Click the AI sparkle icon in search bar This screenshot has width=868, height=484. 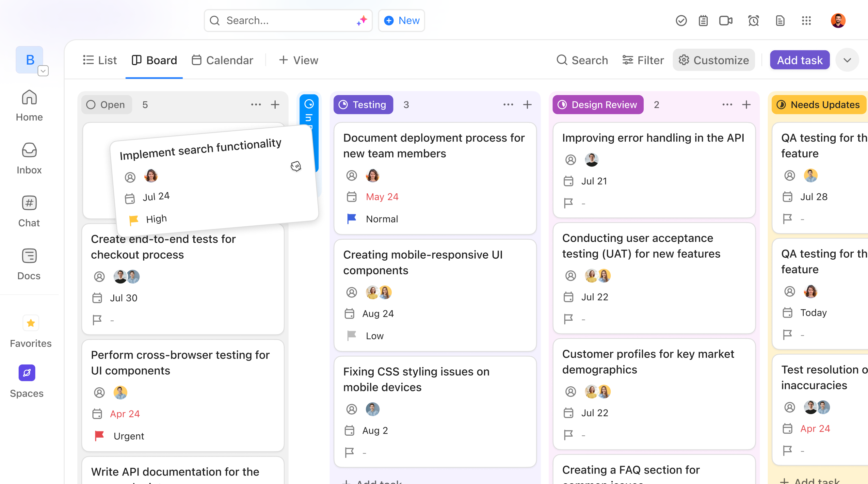coord(362,21)
